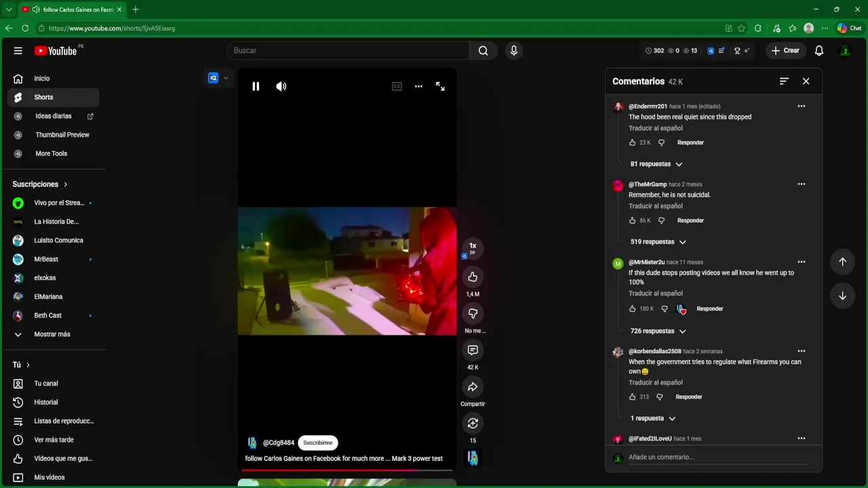The image size is (868, 488).
Task: Open channel @Cdg8484
Action: [x=279, y=443]
